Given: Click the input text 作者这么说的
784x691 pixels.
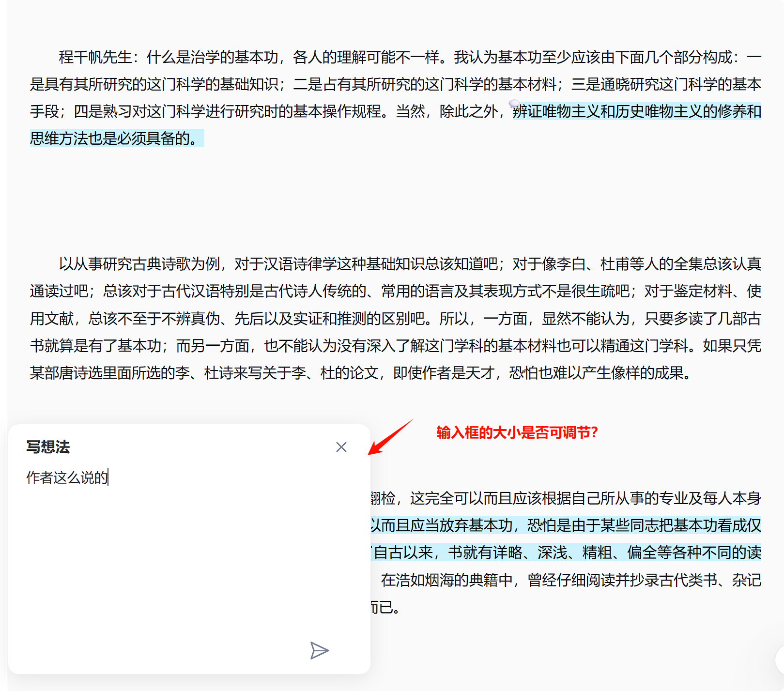Looking at the screenshot, I should pyautogui.click(x=67, y=478).
